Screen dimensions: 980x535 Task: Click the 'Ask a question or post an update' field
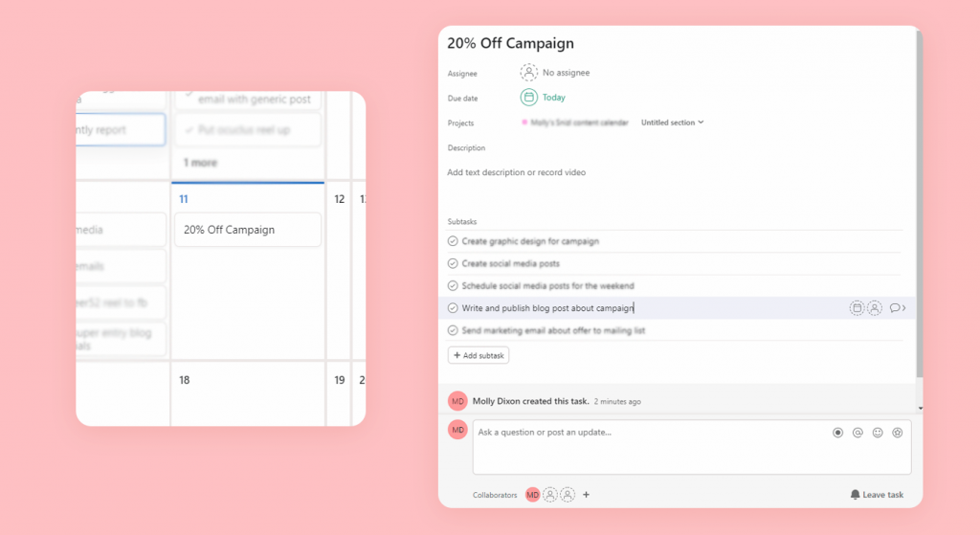coord(651,433)
